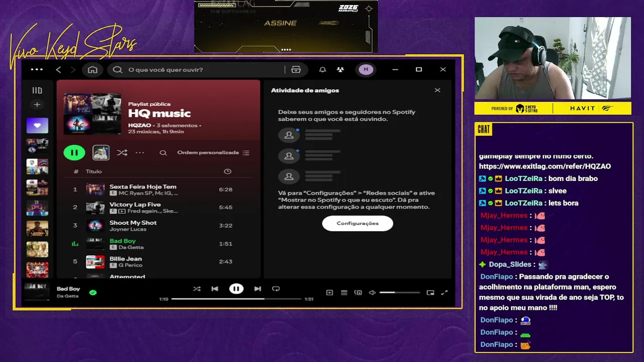Open the Spotify Home page

click(93, 70)
